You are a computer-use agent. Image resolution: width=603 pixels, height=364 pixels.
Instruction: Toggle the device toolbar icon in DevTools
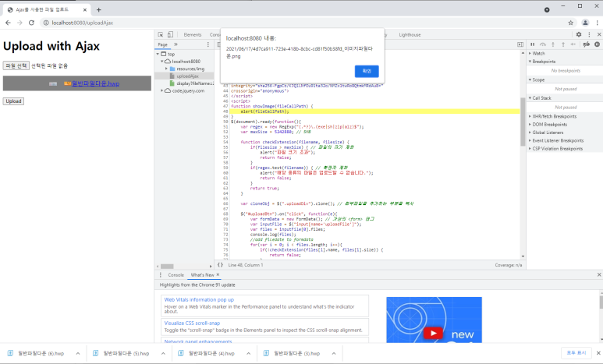tap(170, 34)
